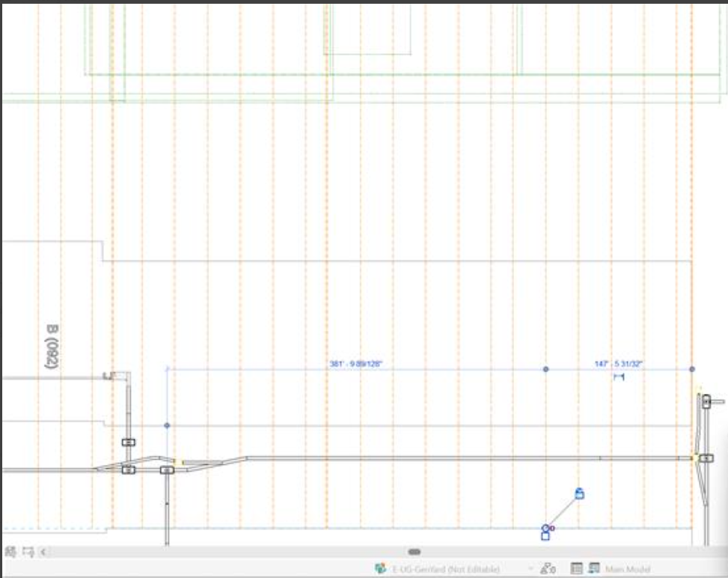Click the second view control icon at bottom left
728x578 pixels.
(28, 552)
